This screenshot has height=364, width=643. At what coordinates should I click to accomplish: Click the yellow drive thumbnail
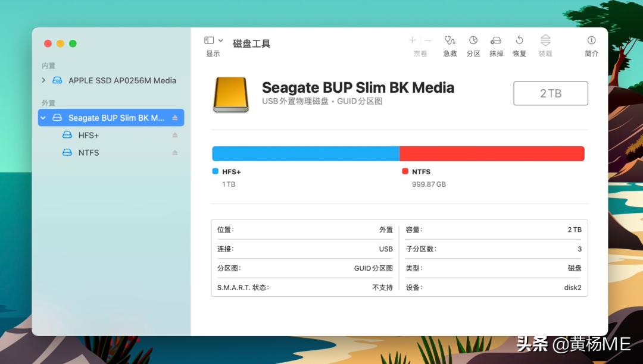pyautogui.click(x=230, y=94)
